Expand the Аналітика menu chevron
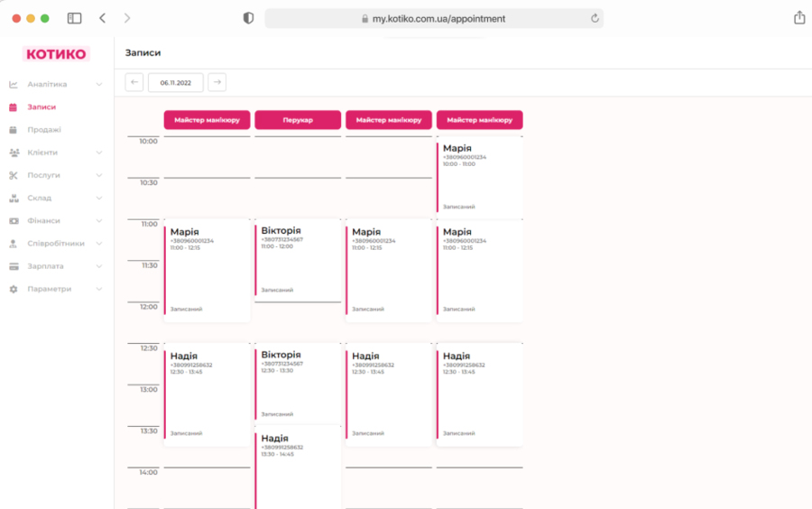 click(99, 85)
